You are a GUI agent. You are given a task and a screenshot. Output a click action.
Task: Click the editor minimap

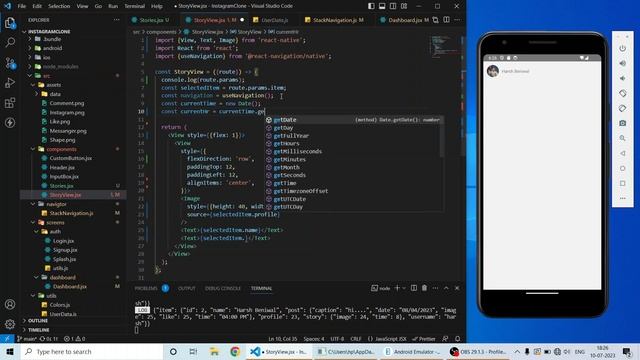(444, 46)
